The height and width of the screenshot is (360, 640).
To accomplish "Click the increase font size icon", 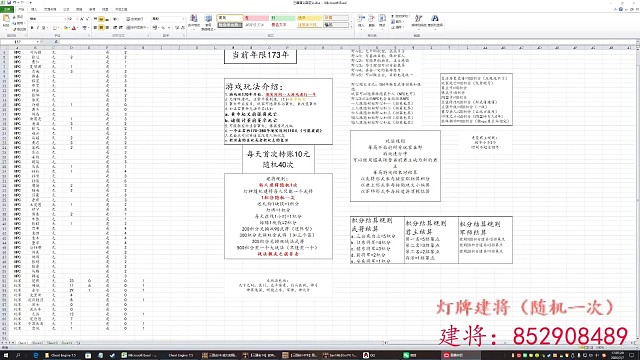I will click(82, 19).
